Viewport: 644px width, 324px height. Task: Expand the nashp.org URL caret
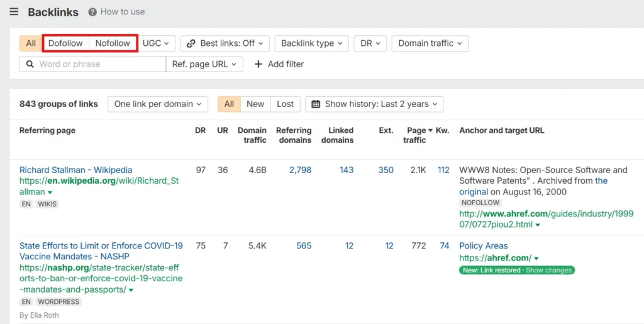click(x=131, y=290)
